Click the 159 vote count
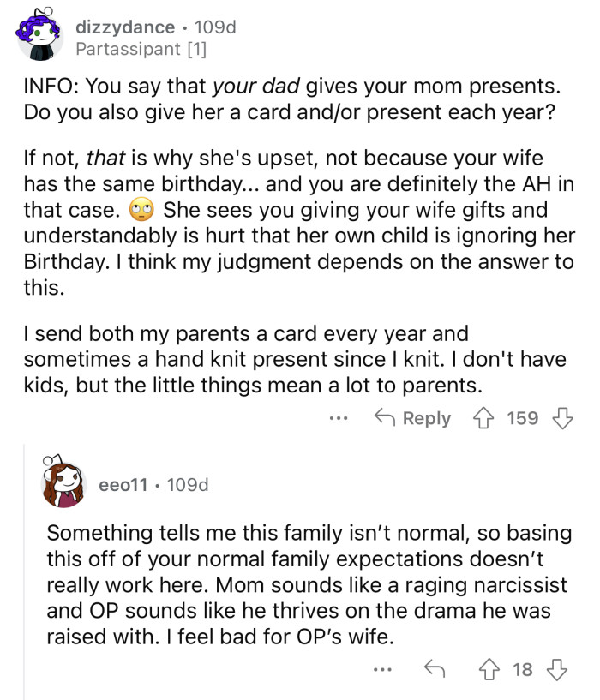Viewport: 600px width, 700px height. pos(523,418)
